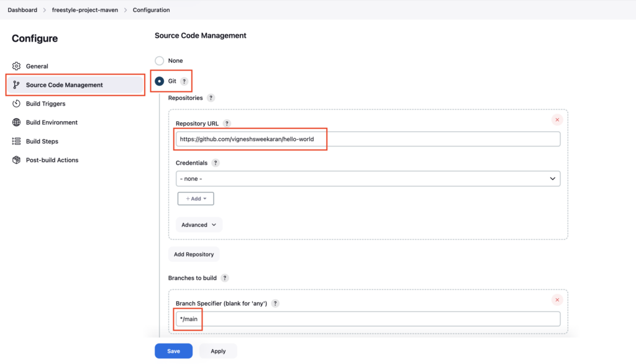The image size is (636, 364).
Task: Click the Post-build Actions package icon
Action: (x=16, y=160)
